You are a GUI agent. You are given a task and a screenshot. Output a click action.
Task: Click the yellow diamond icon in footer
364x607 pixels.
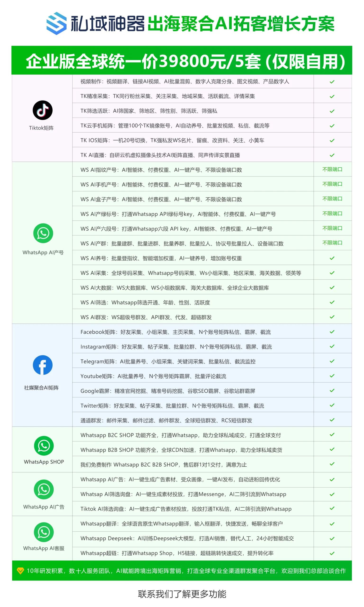tap(20, 571)
